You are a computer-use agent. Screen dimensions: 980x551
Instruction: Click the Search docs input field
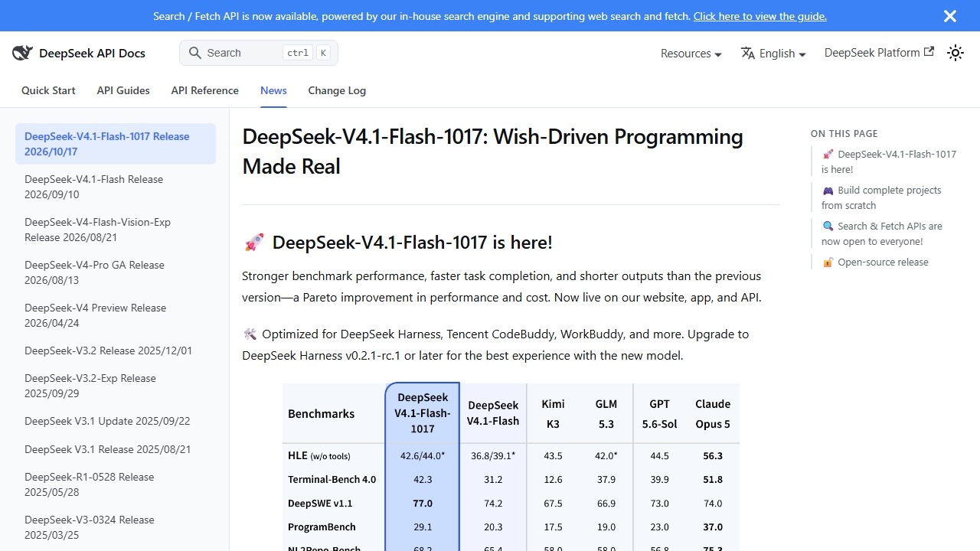point(259,53)
